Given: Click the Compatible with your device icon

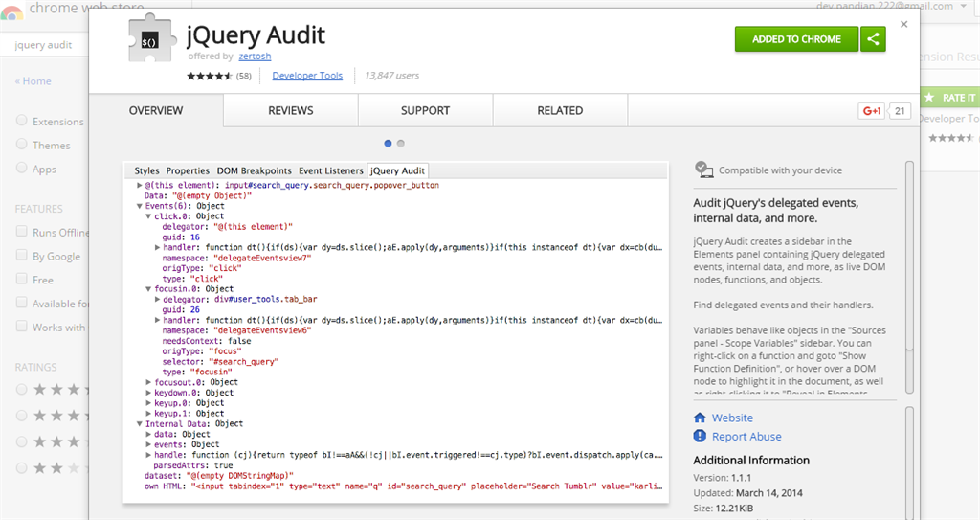Looking at the screenshot, I should click(x=704, y=170).
